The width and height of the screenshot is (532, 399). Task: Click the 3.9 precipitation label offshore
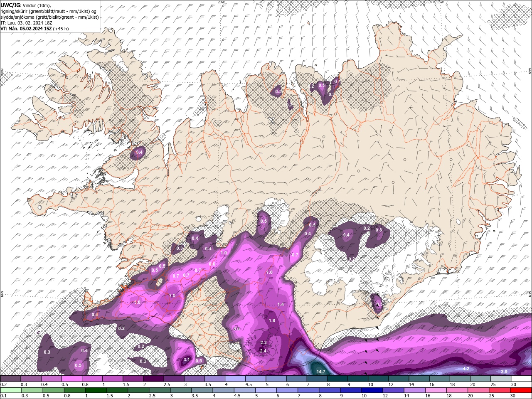pos(504,372)
